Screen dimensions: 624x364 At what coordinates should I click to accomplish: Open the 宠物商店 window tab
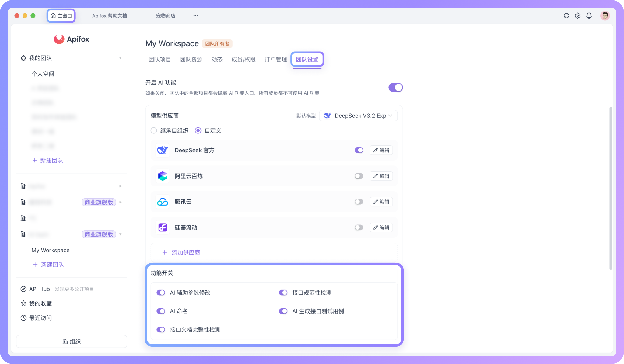(x=166, y=16)
